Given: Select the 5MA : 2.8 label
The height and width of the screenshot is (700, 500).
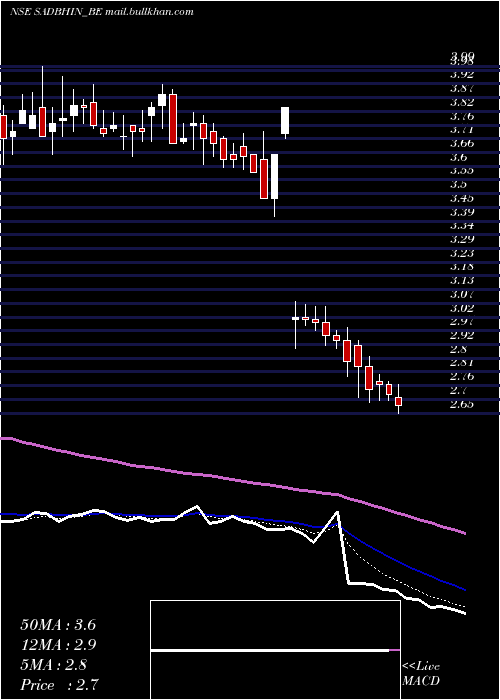Looking at the screenshot, I should (54, 665).
